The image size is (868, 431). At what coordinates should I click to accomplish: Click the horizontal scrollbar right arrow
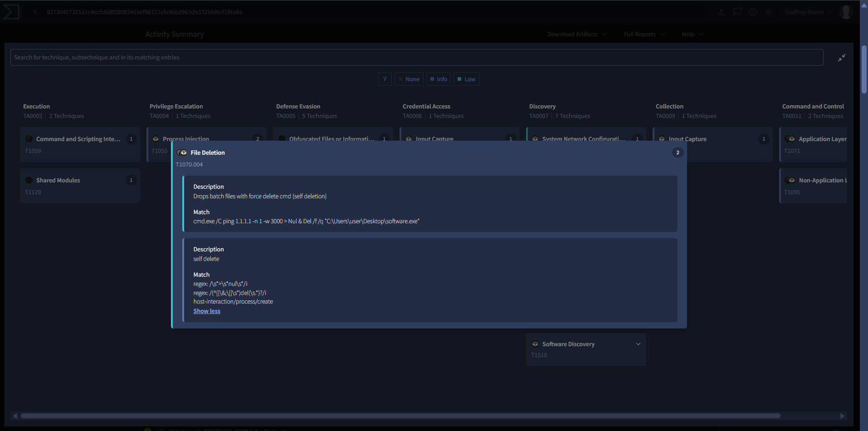842,416
